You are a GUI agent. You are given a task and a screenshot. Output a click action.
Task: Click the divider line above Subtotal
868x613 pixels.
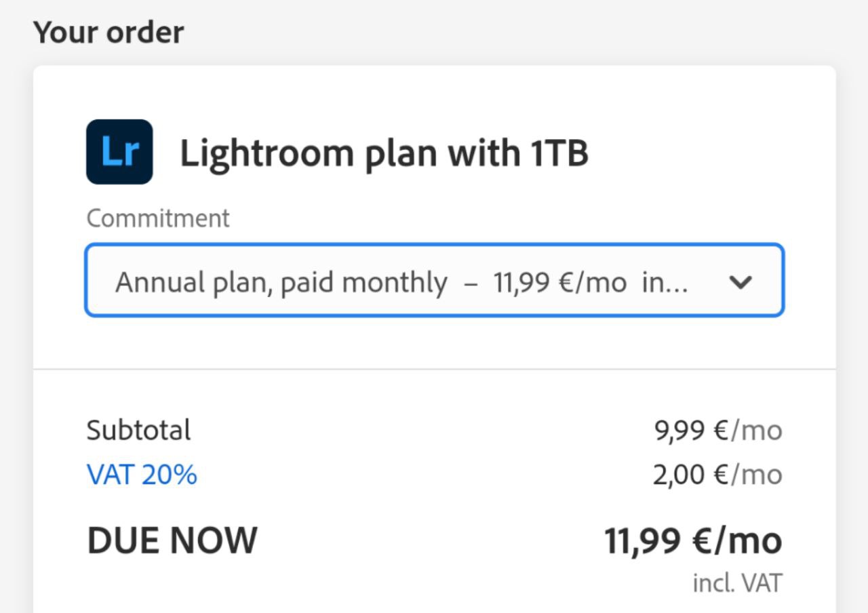pos(434,370)
